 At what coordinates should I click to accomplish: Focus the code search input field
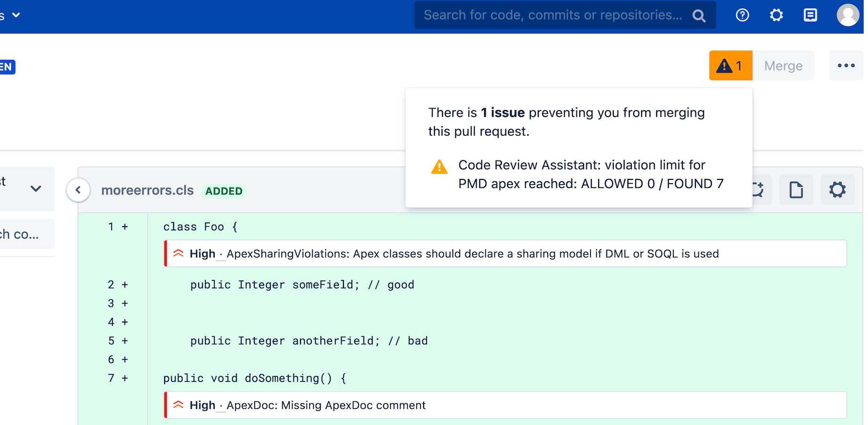[552, 15]
